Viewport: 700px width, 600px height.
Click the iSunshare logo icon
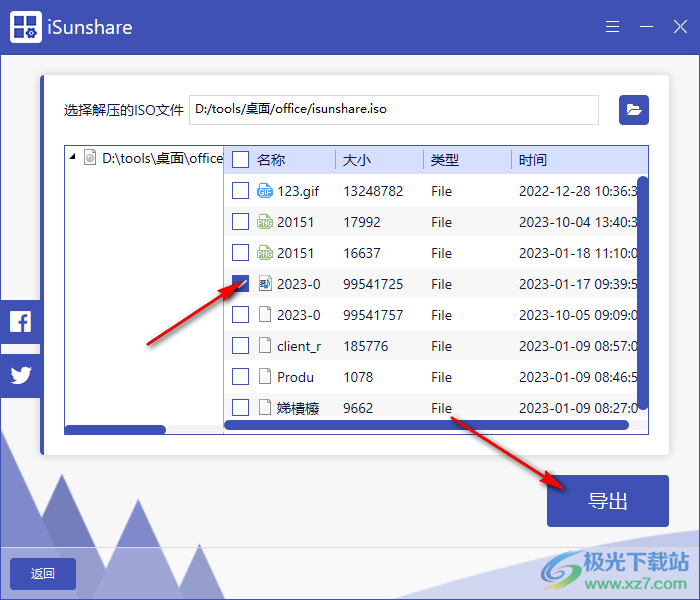click(x=26, y=27)
